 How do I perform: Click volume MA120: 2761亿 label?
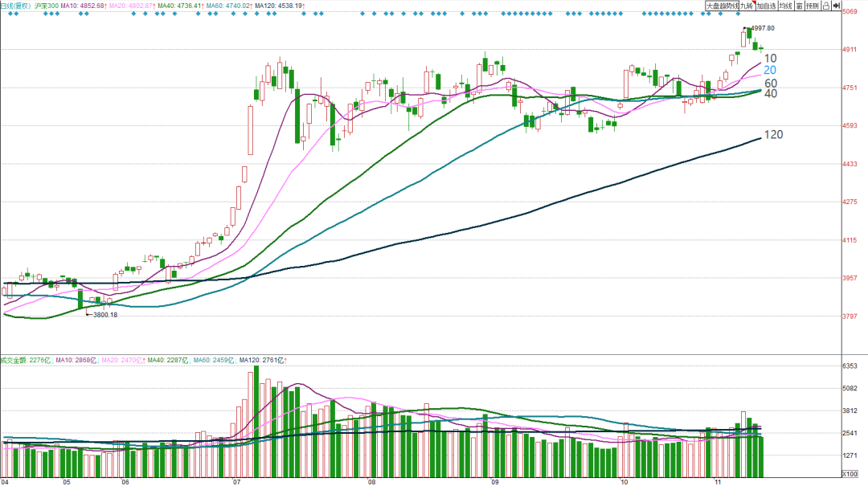(x=263, y=361)
